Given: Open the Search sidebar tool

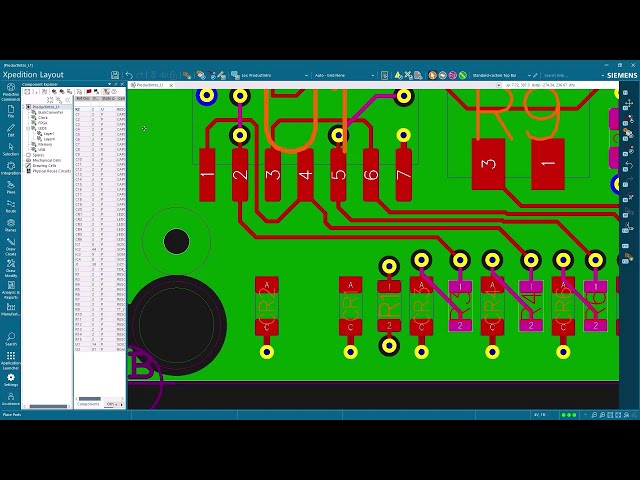Looking at the screenshot, I should tap(11, 339).
